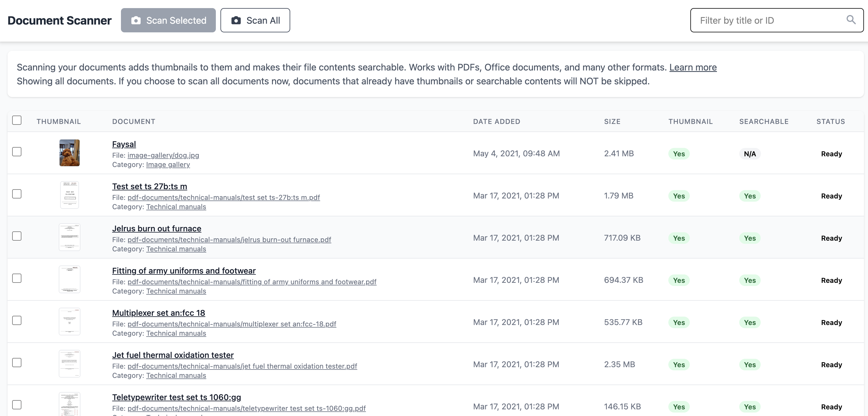Open the Learn more link
Viewport: 868px width, 416px height.
pos(693,67)
